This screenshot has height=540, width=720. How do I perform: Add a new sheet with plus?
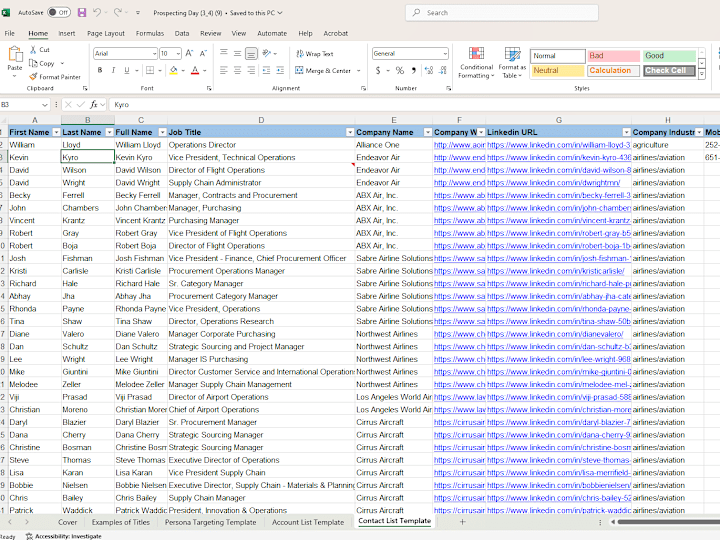click(462, 522)
